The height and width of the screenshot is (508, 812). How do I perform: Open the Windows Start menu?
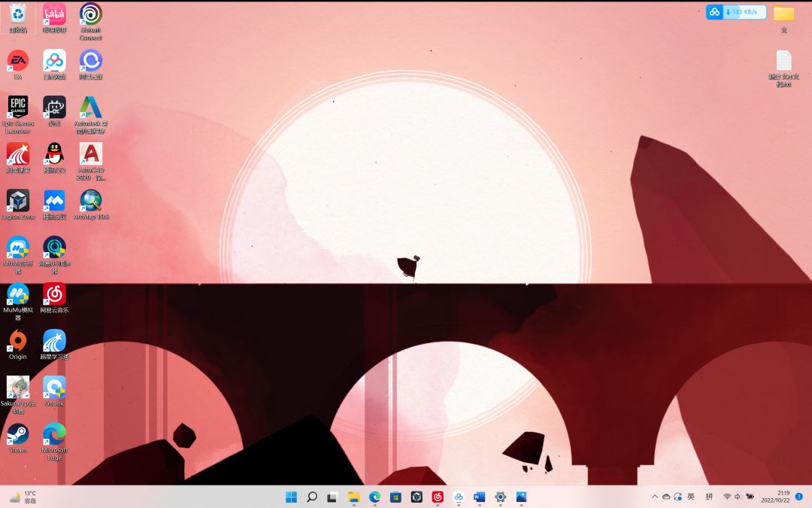click(291, 497)
